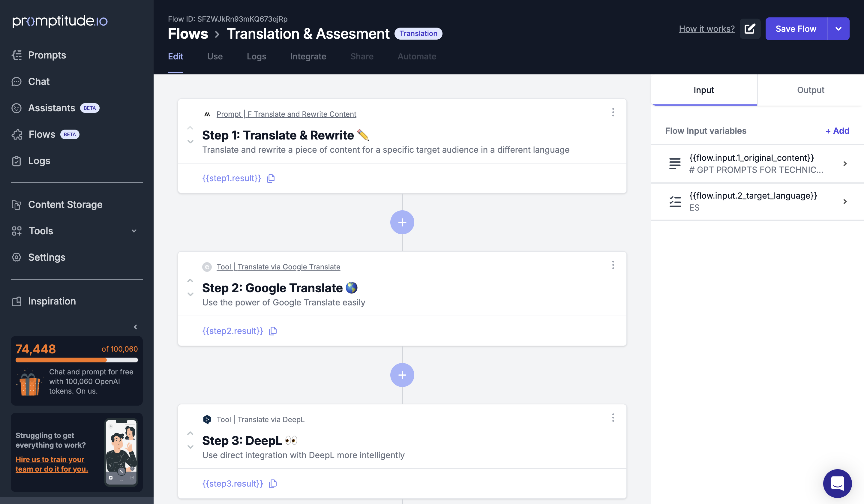Click the Translation tag badge
864x504 pixels.
418,34
